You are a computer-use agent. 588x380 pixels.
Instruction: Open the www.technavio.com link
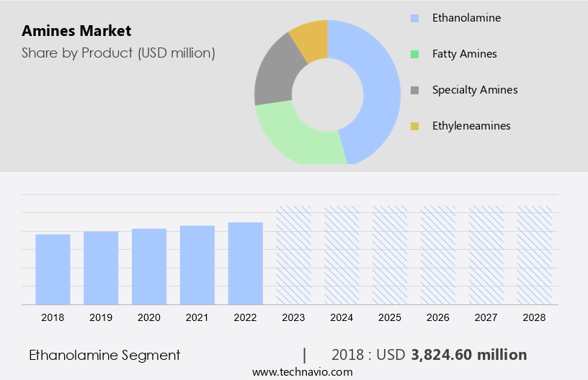(303, 372)
